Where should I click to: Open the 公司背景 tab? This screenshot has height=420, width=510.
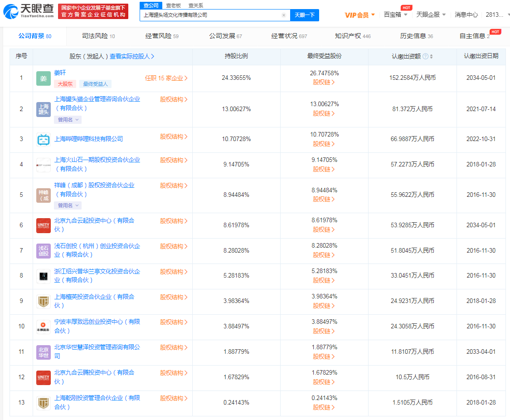pos(35,36)
